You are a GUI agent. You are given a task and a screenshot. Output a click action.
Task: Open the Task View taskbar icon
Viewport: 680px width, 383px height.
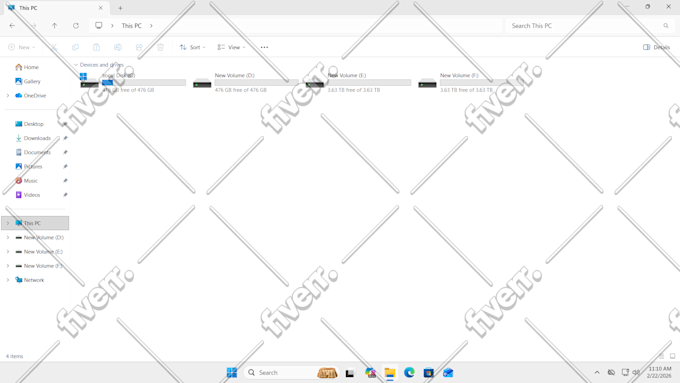350,373
